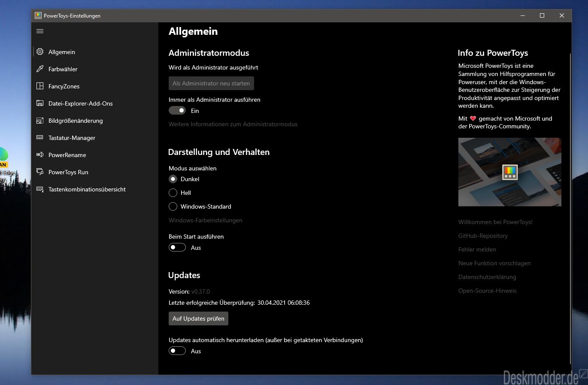This screenshot has width=588, height=385.
Task: Click the eyedropper icon for Farbwähler
Action: [x=40, y=69]
